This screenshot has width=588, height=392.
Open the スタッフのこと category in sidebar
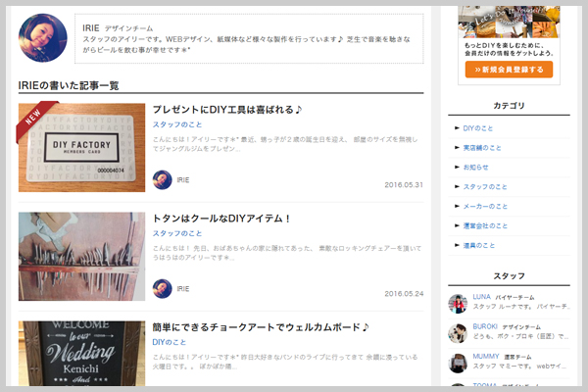click(485, 187)
